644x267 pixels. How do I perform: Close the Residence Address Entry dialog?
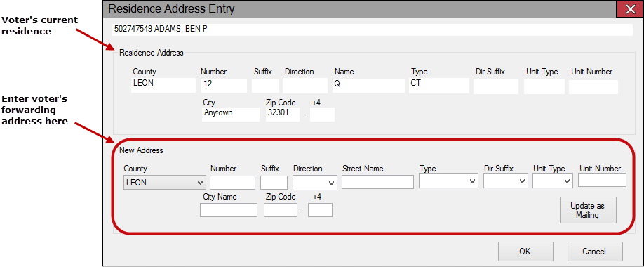(630, 9)
